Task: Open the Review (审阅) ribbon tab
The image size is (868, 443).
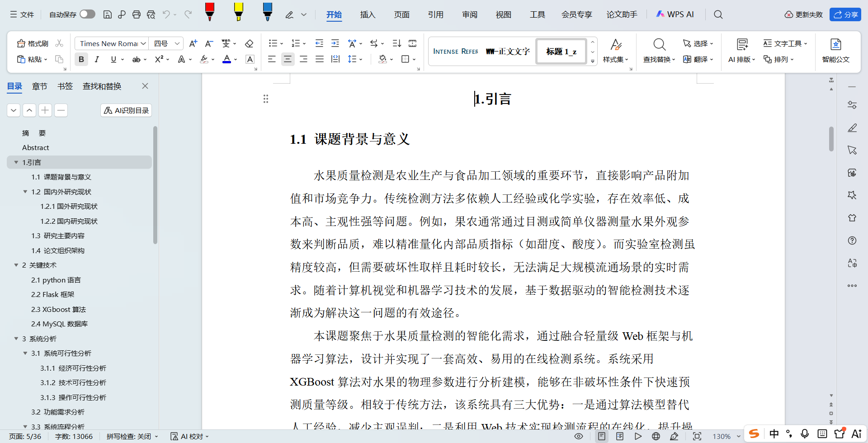Action: click(470, 14)
